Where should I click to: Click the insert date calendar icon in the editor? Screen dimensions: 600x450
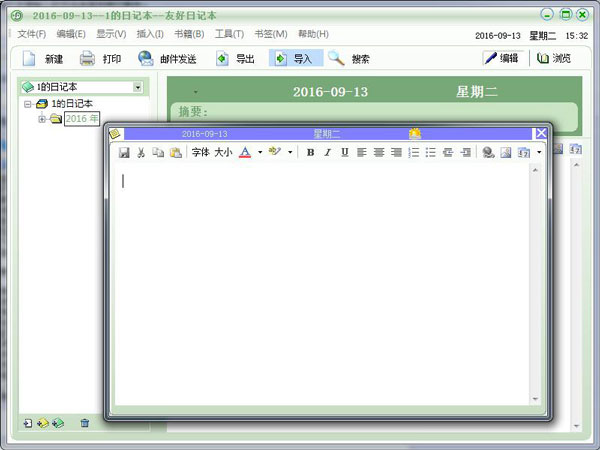click(x=524, y=153)
